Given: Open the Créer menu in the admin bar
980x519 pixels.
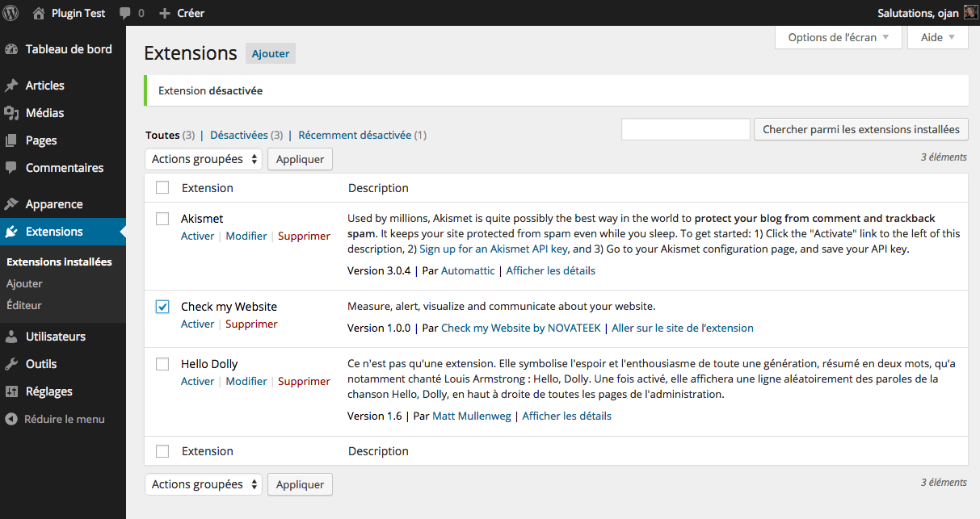Looking at the screenshot, I should pos(182,12).
